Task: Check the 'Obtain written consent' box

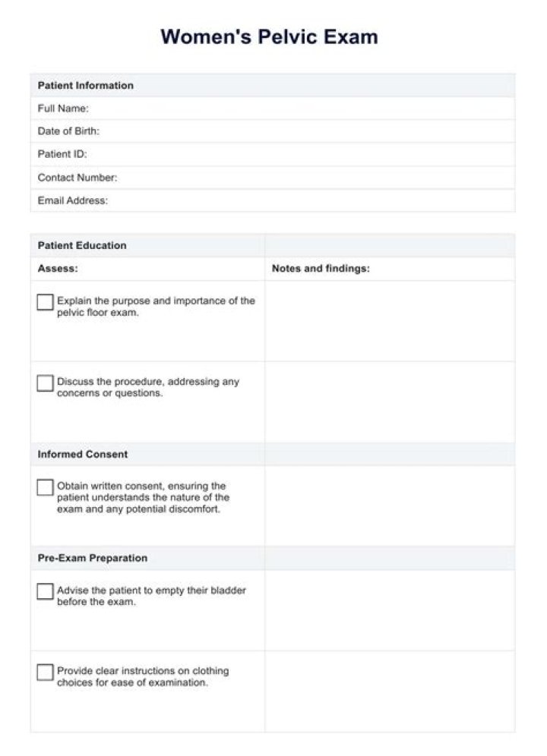Action: coord(45,487)
